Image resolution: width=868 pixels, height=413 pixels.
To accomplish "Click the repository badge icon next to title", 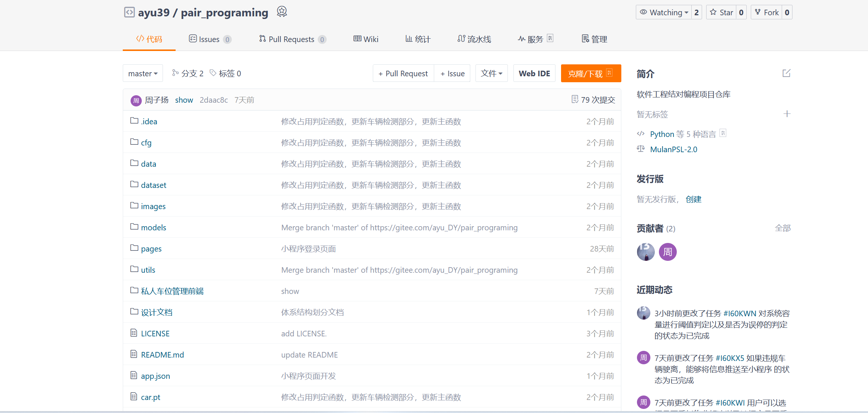I will point(282,12).
